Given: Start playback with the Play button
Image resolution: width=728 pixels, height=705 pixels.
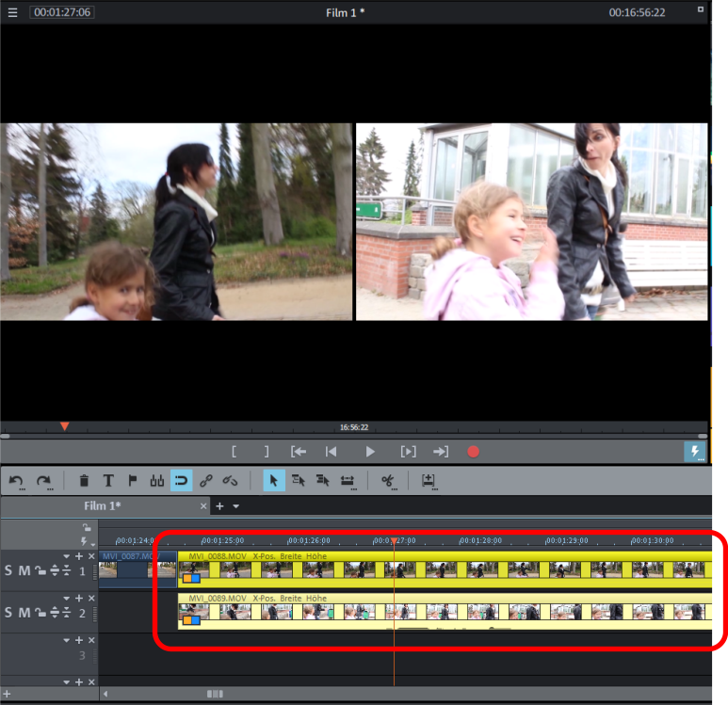Looking at the screenshot, I should click(369, 452).
